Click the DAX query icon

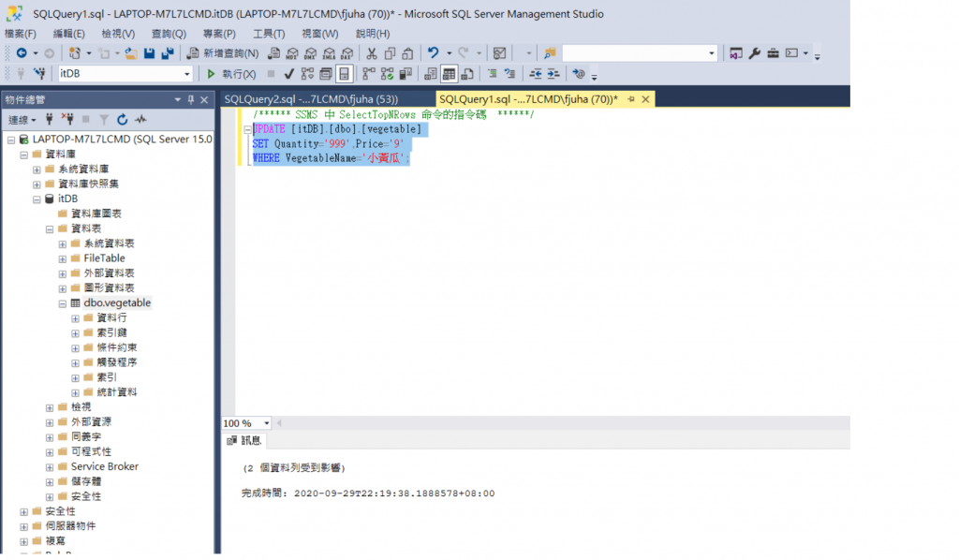point(347,53)
